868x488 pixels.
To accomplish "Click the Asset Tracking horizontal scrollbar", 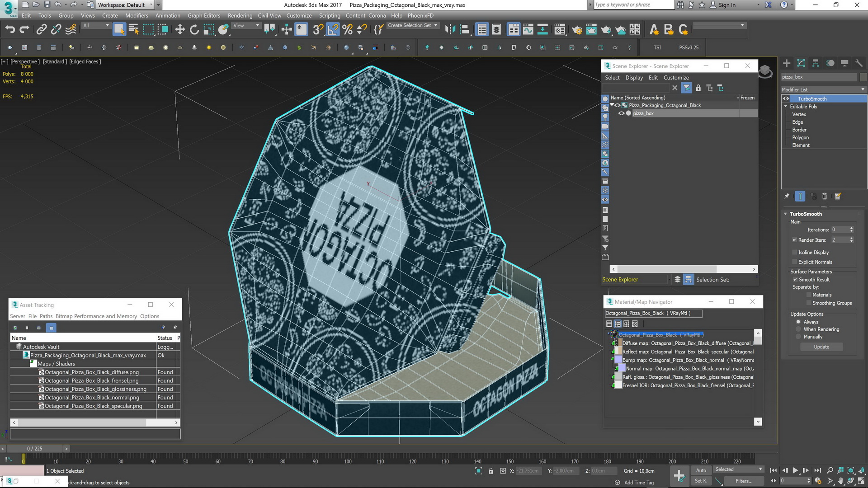I will click(81, 422).
